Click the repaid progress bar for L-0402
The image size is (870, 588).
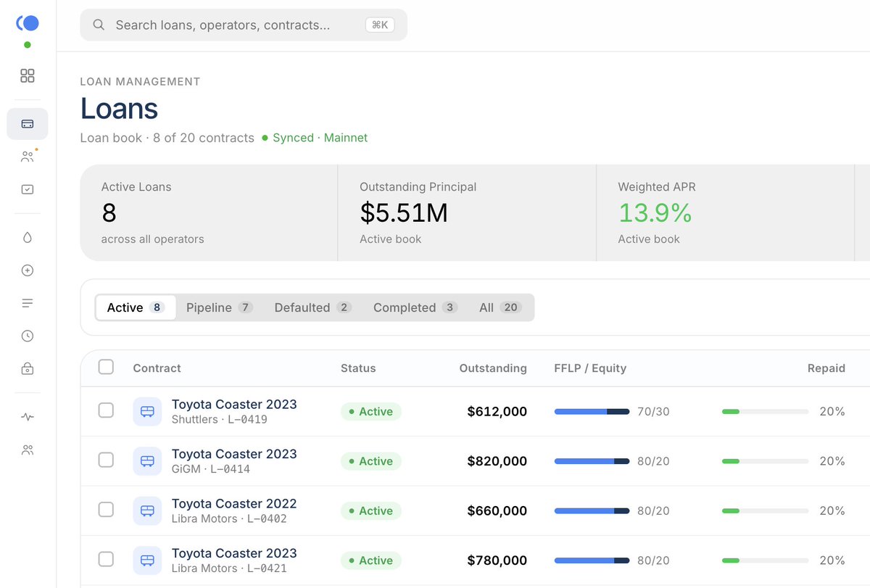pos(765,510)
